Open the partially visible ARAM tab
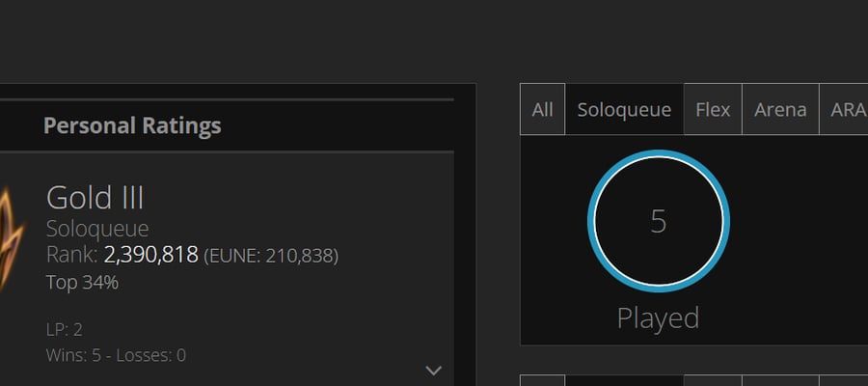The image size is (868, 386). click(x=844, y=109)
